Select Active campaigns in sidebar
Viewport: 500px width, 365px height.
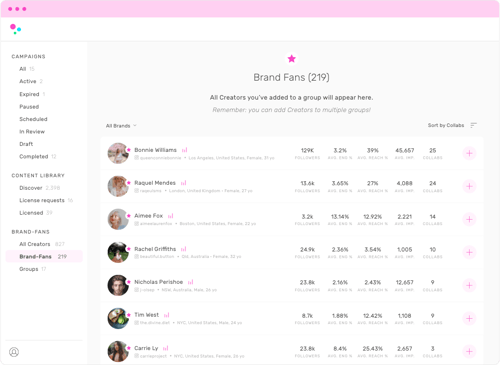click(x=28, y=81)
